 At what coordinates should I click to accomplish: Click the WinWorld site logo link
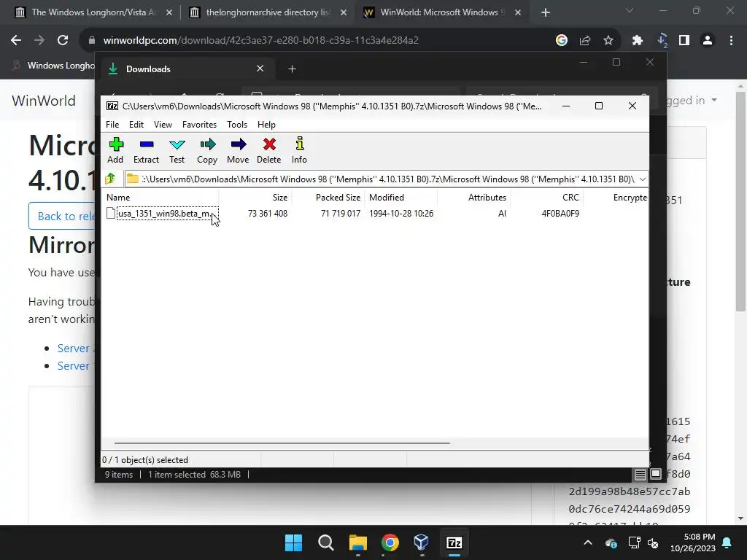(x=44, y=101)
